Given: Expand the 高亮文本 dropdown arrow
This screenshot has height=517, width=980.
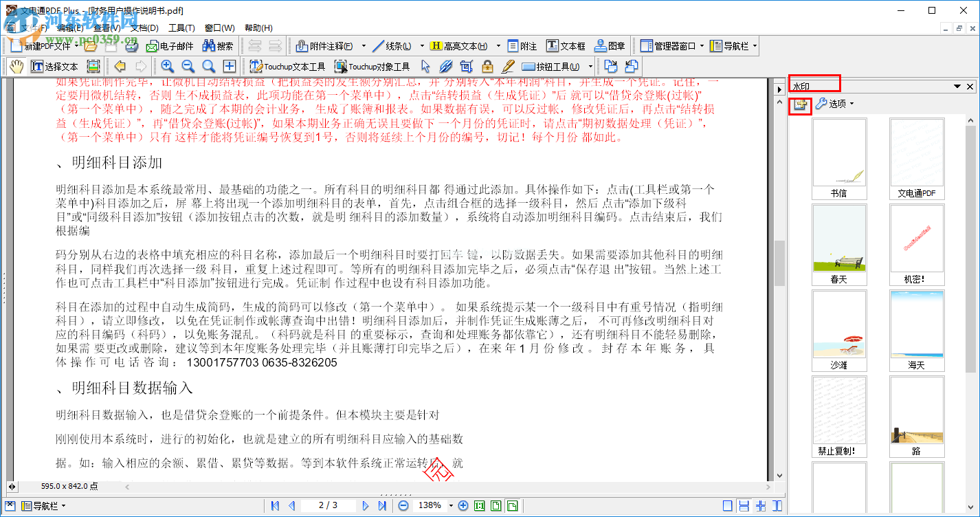Looking at the screenshot, I should coord(497,46).
